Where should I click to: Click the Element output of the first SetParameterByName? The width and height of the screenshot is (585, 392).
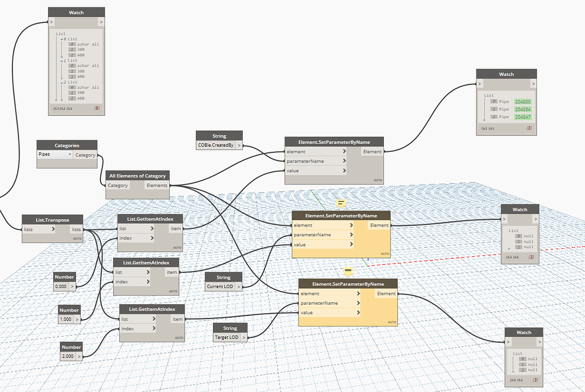point(372,152)
